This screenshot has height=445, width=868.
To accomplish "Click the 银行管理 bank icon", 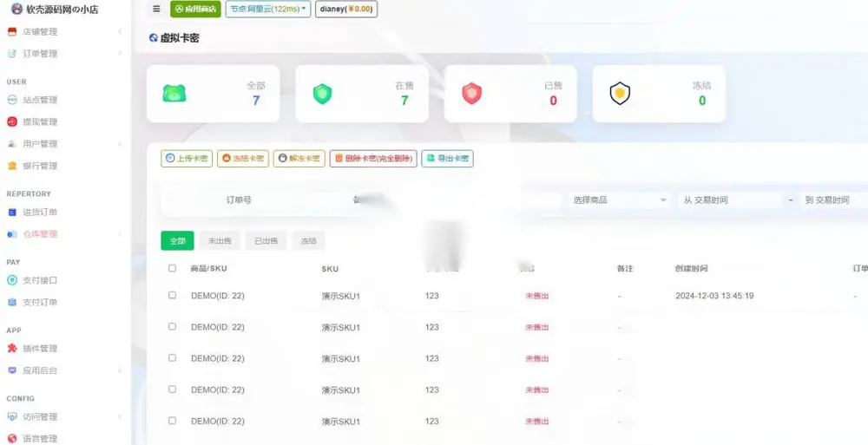I will pos(12,166).
